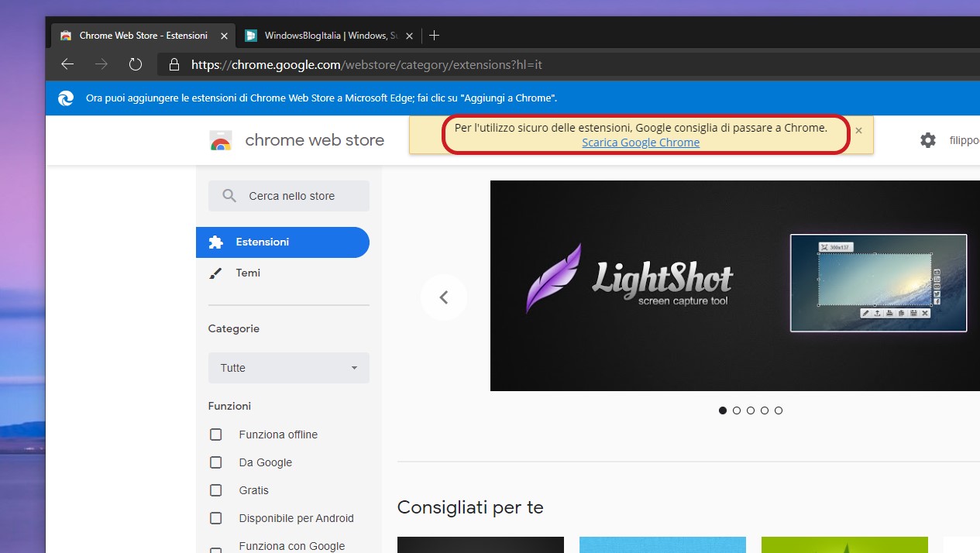This screenshot has width=980, height=553.
Task: Close the WindowsBlogItalia tab
Action: [x=410, y=36]
